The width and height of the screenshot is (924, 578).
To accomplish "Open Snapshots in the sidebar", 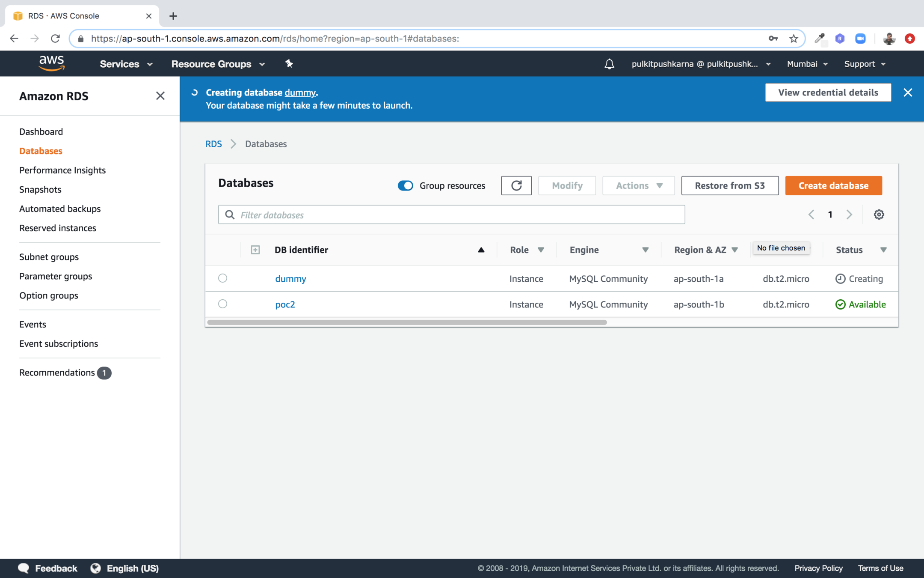I will pos(40,189).
